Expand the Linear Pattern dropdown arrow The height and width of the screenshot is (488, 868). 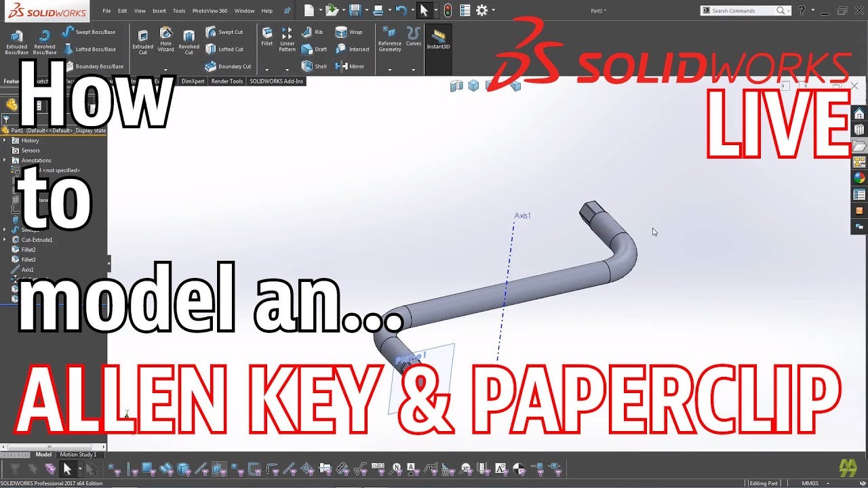click(x=288, y=69)
